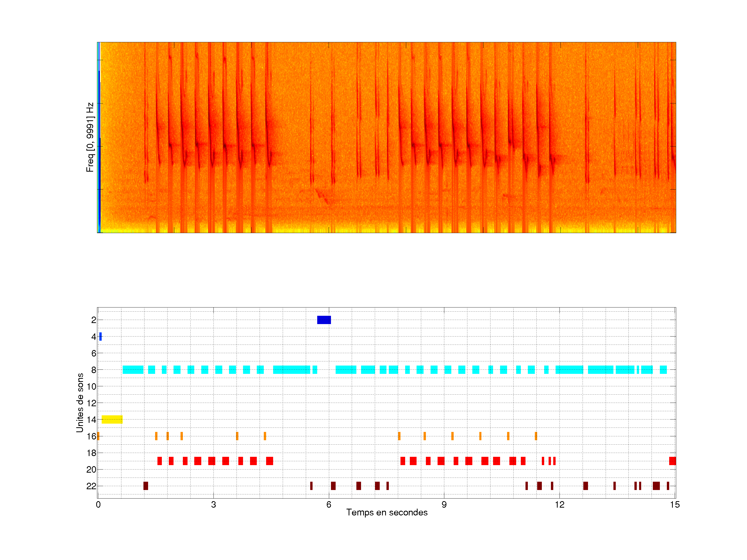Click the y-axis tick label 12
747x560 pixels.
click(x=91, y=403)
